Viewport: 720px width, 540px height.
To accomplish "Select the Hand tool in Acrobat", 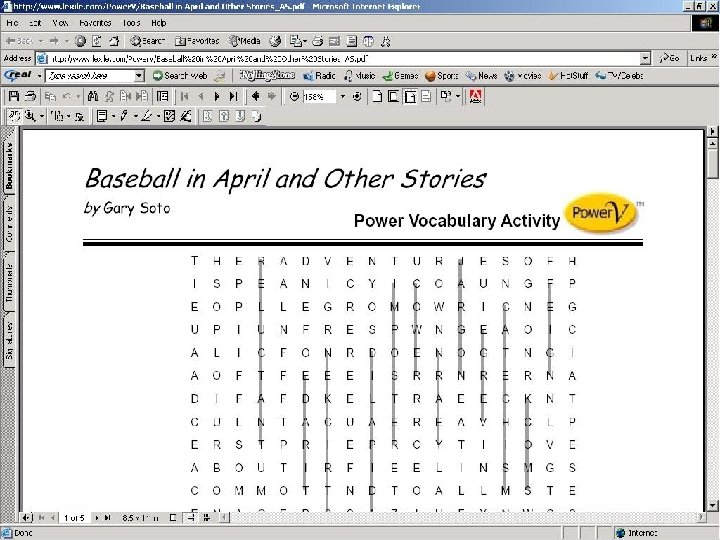I will click(14, 116).
